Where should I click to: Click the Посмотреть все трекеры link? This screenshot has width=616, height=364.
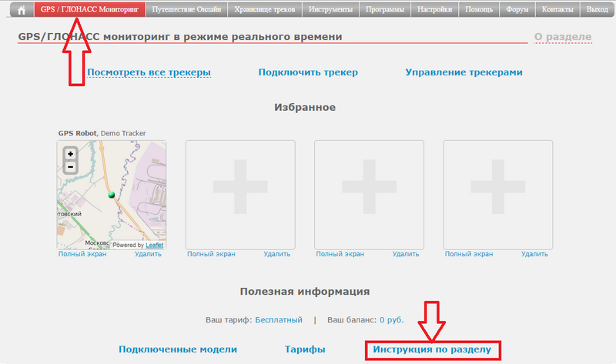click(x=149, y=72)
